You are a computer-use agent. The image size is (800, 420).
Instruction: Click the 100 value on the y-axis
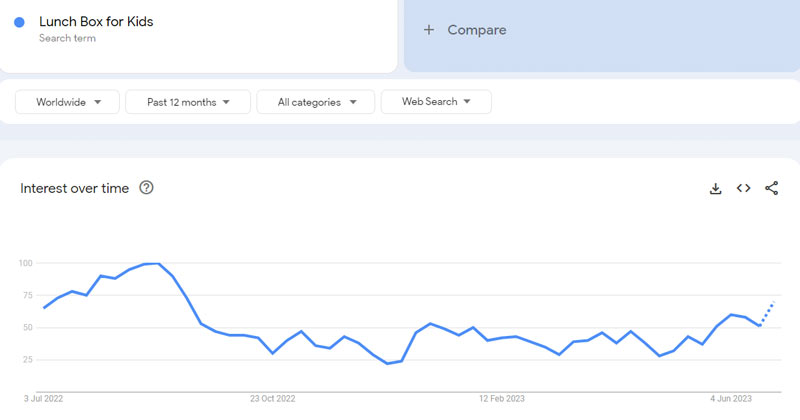(x=25, y=263)
